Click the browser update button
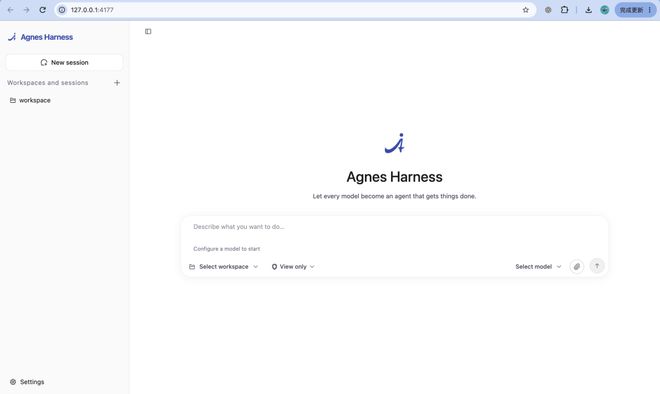This screenshot has width=660, height=394. tap(636, 10)
